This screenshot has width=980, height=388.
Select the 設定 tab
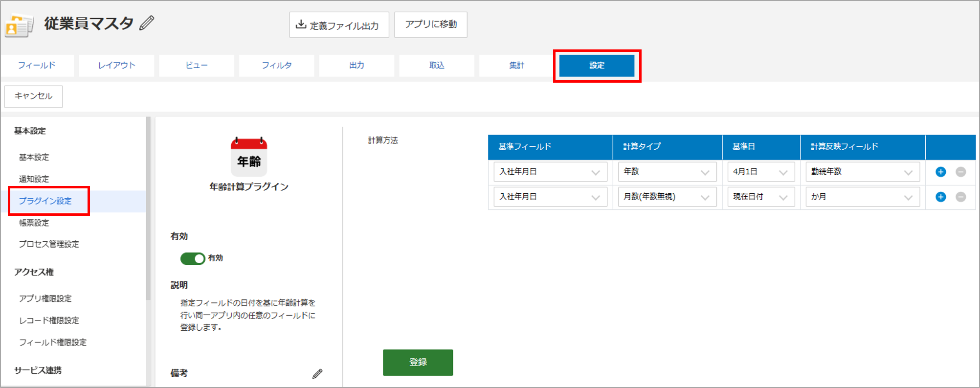(x=597, y=66)
